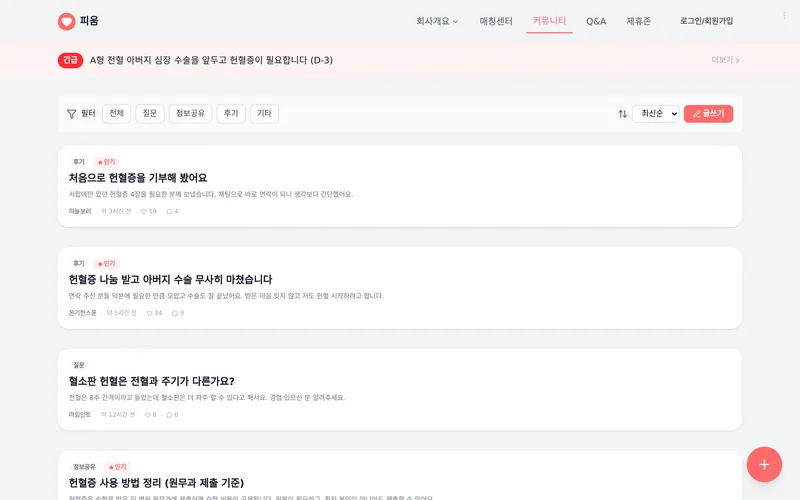This screenshot has height=500, width=800.
Task: Click the summary starting 연락 주신 분들 덕분에
Action: pos(226,296)
